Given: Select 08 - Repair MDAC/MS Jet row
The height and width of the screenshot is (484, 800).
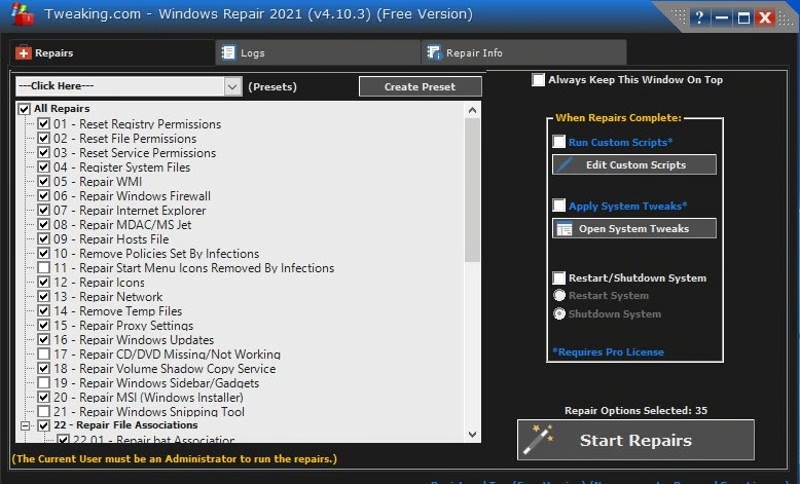Looking at the screenshot, I should [122, 224].
